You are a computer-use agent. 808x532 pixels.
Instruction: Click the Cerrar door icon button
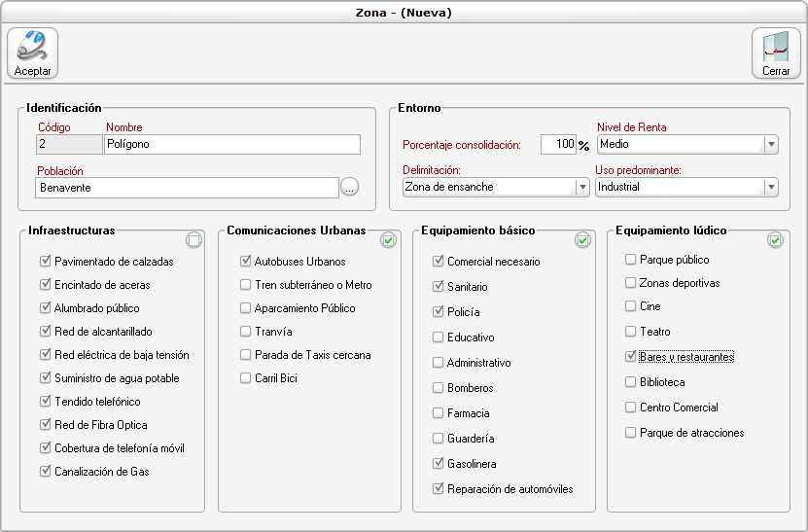pos(775,53)
